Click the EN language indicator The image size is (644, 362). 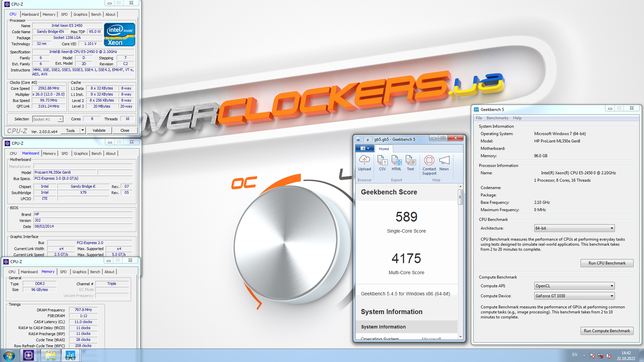pyautogui.click(x=575, y=355)
